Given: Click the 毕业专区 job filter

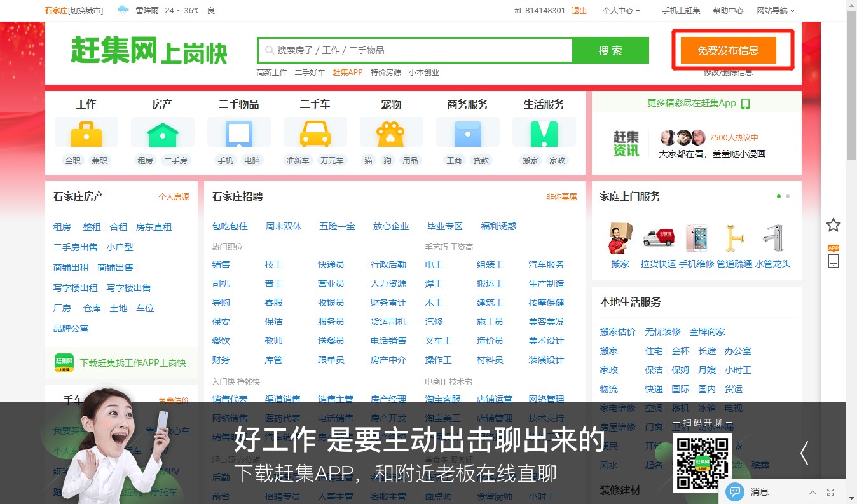Looking at the screenshot, I should 445,226.
